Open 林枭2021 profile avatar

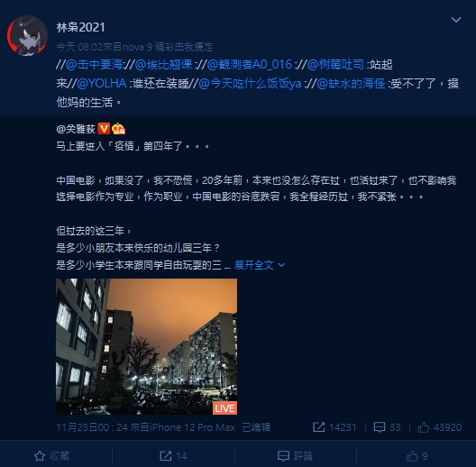pos(27,36)
